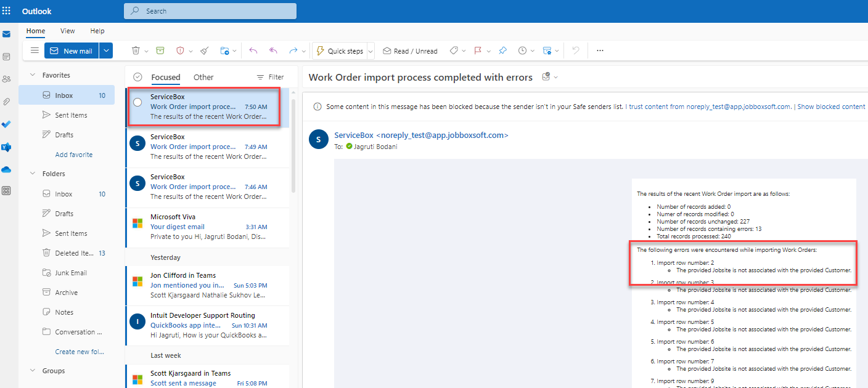Archive the selected message
The width and height of the screenshot is (868, 388).
click(160, 51)
